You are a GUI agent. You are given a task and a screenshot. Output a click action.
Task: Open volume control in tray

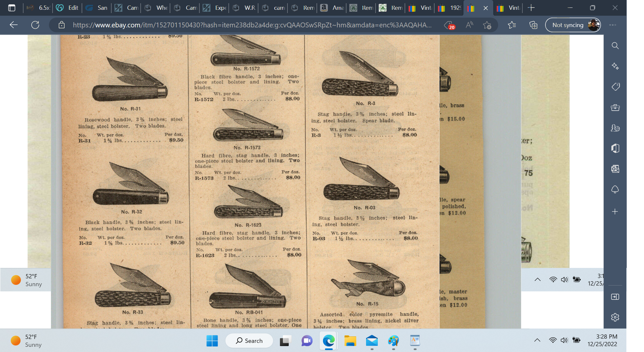click(x=564, y=340)
